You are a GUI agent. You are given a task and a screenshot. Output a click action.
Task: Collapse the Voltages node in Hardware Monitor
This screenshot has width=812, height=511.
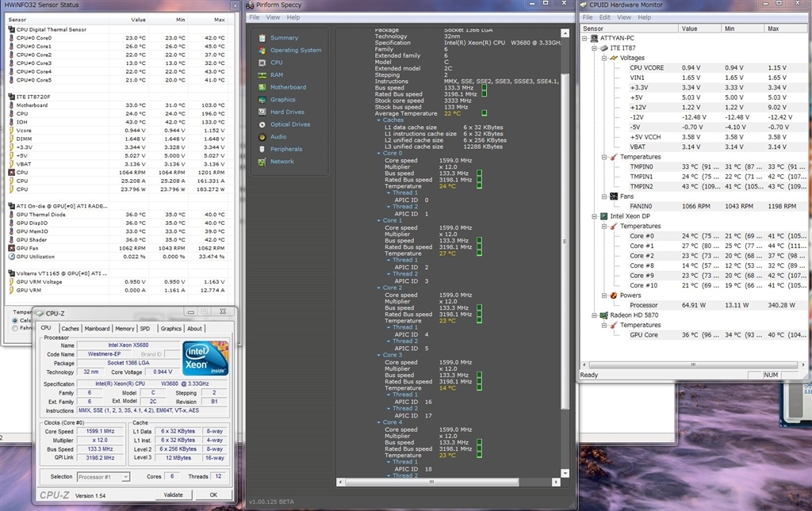603,58
